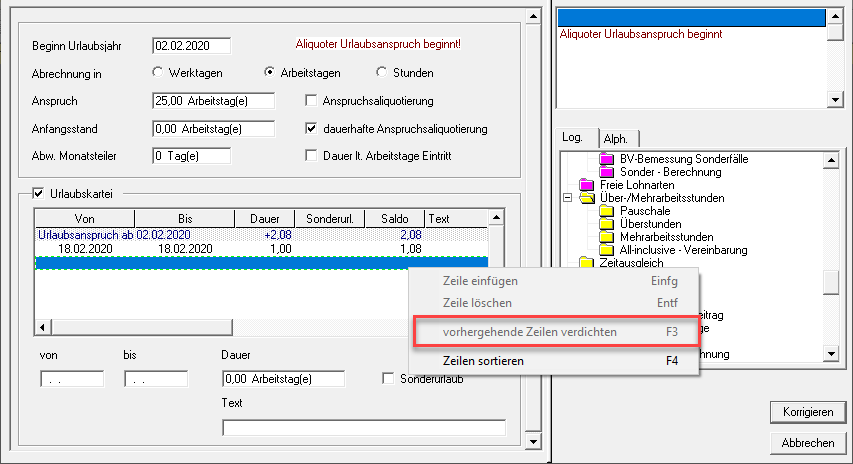Click the Sonder - Berechnung folder icon
The width and height of the screenshot is (853, 464).
coord(607,172)
